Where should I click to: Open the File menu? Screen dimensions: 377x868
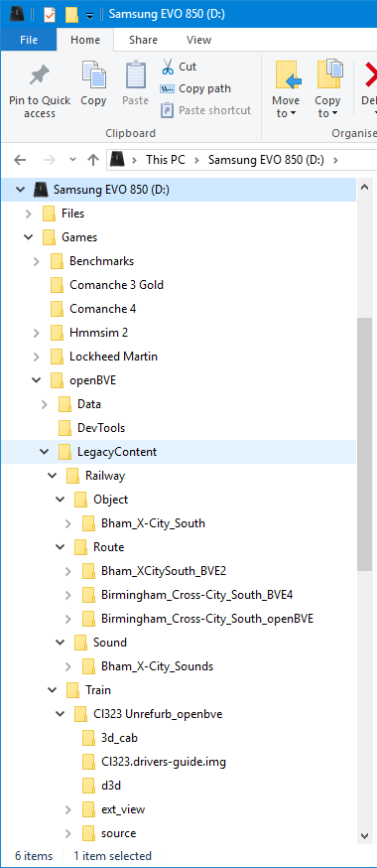(x=29, y=40)
